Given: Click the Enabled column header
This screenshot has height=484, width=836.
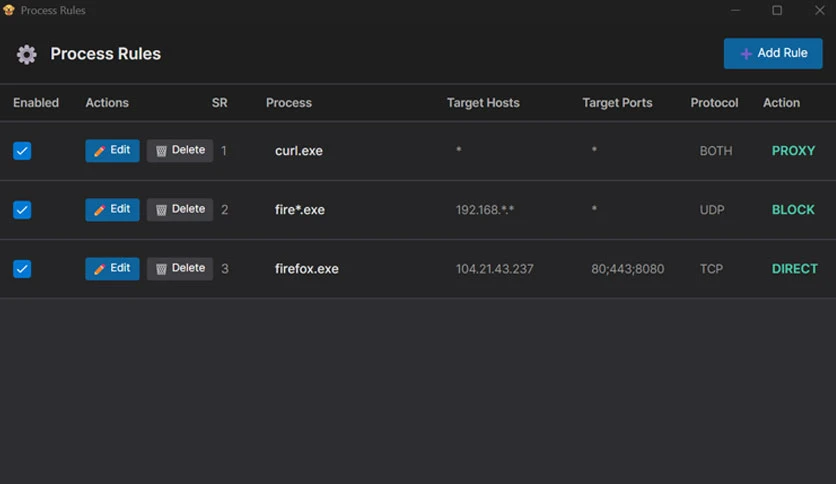Looking at the screenshot, I should [x=36, y=102].
